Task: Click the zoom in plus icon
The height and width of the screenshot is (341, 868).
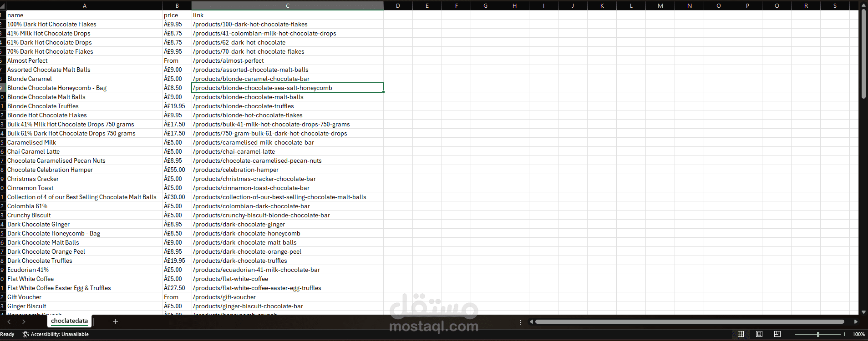Action: tap(845, 334)
